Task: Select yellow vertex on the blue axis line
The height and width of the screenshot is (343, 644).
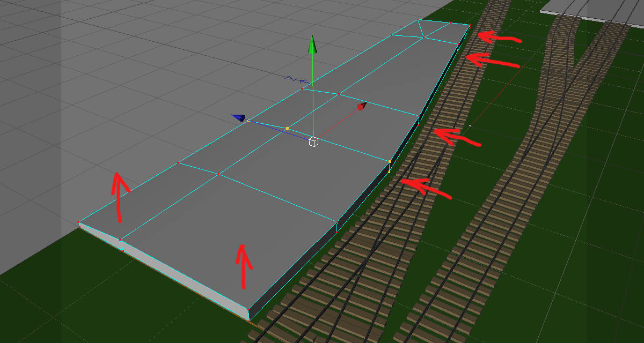Action: [x=288, y=129]
